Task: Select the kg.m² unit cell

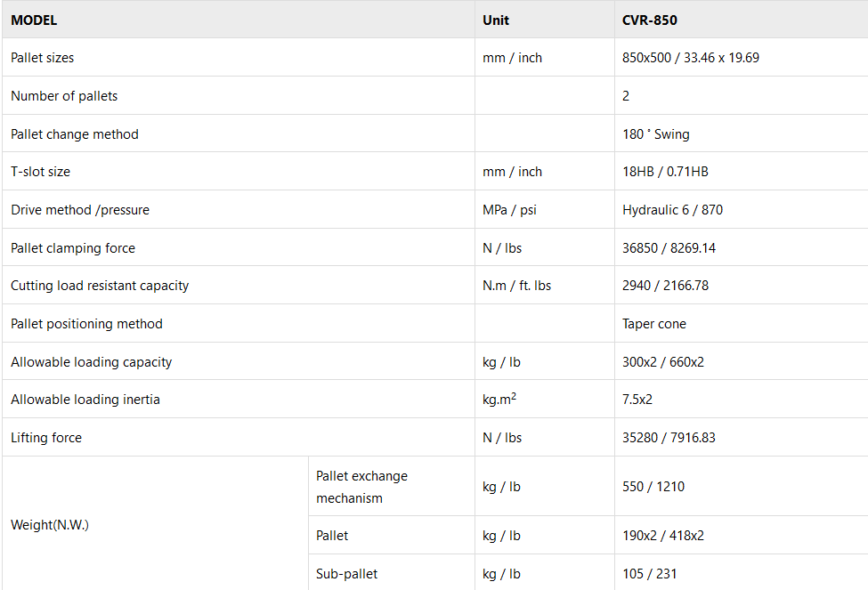Action: [x=499, y=400]
